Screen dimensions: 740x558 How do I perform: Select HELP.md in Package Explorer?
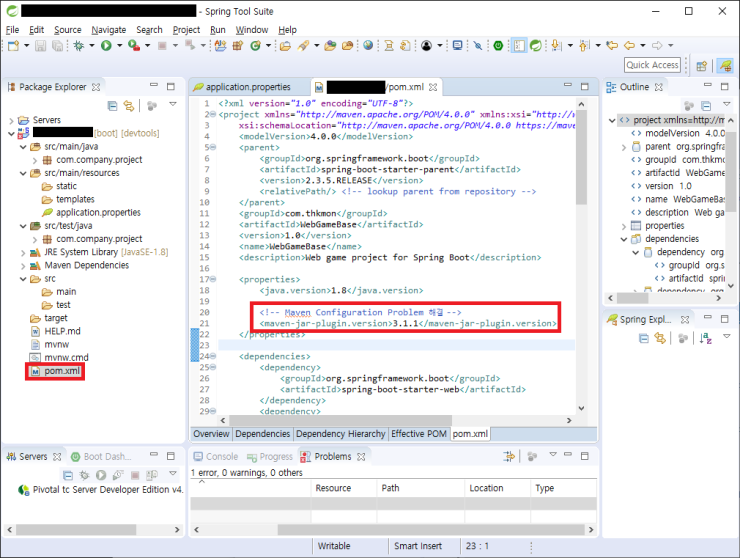coord(62,331)
